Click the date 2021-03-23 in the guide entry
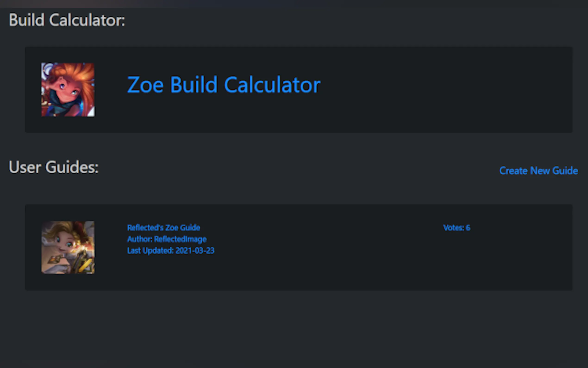The height and width of the screenshot is (368, 588). point(195,251)
